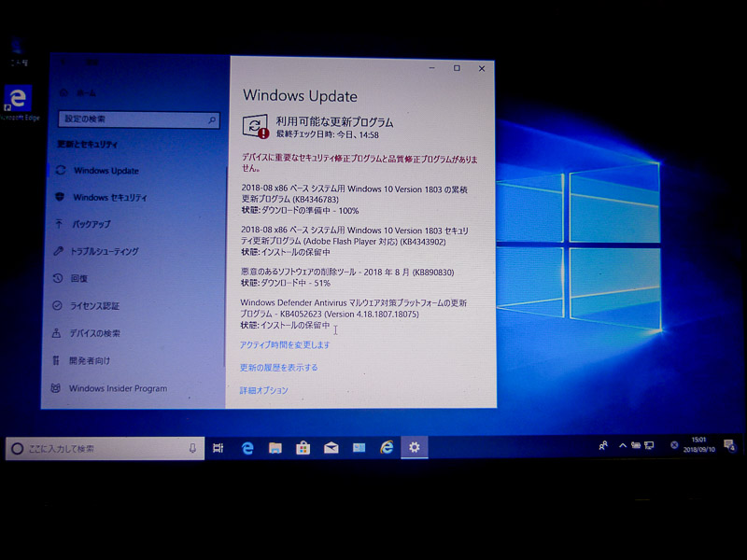
Task: Expand hidden system tray icons chevron
Action: (x=622, y=446)
